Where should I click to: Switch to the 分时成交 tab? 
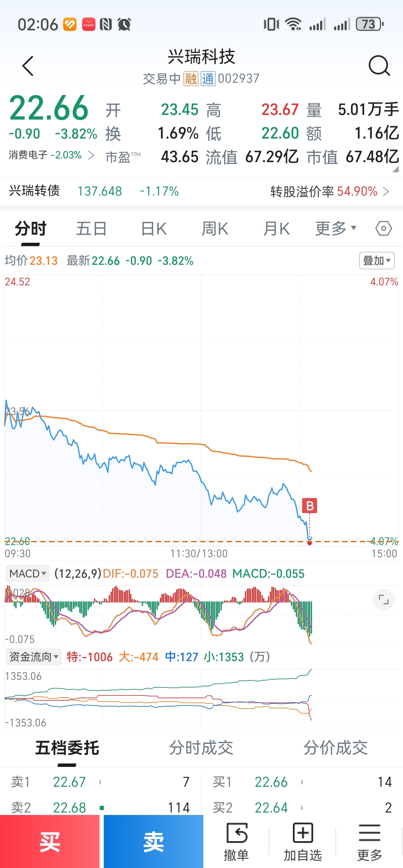tap(201, 748)
